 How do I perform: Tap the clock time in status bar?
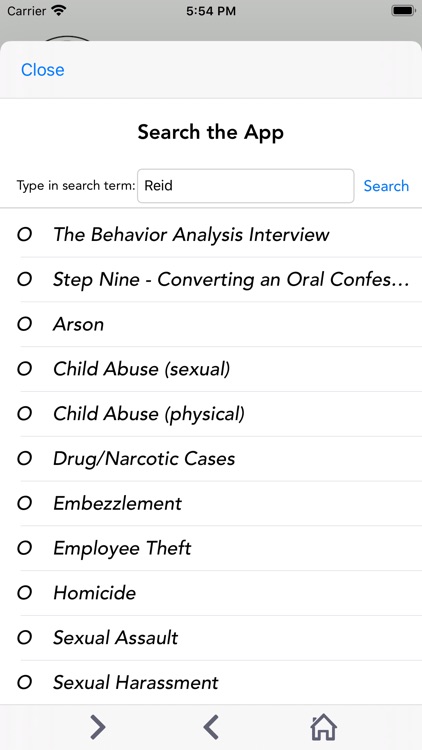pos(211,11)
